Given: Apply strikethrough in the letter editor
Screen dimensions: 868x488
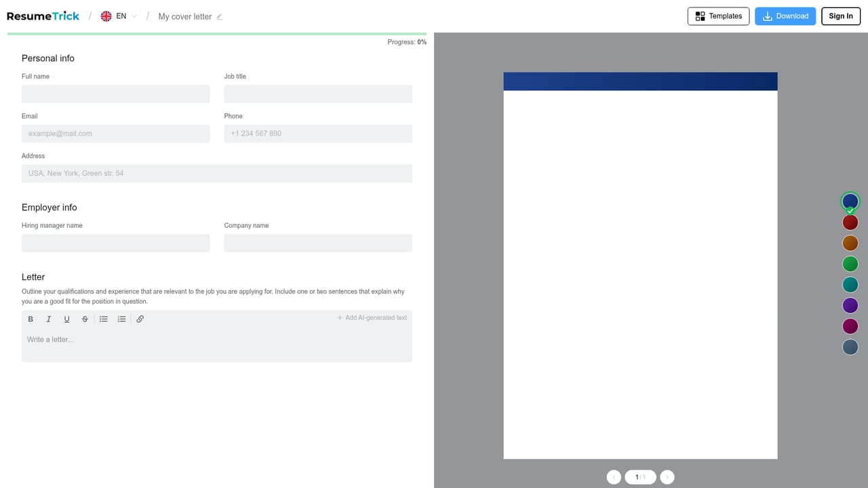Looking at the screenshot, I should pyautogui.click(x=85, y=319).
